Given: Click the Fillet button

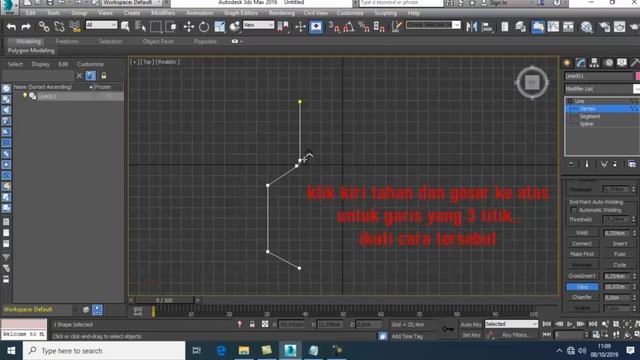Looking at the screenshot, I should click(x=582, y=287).
